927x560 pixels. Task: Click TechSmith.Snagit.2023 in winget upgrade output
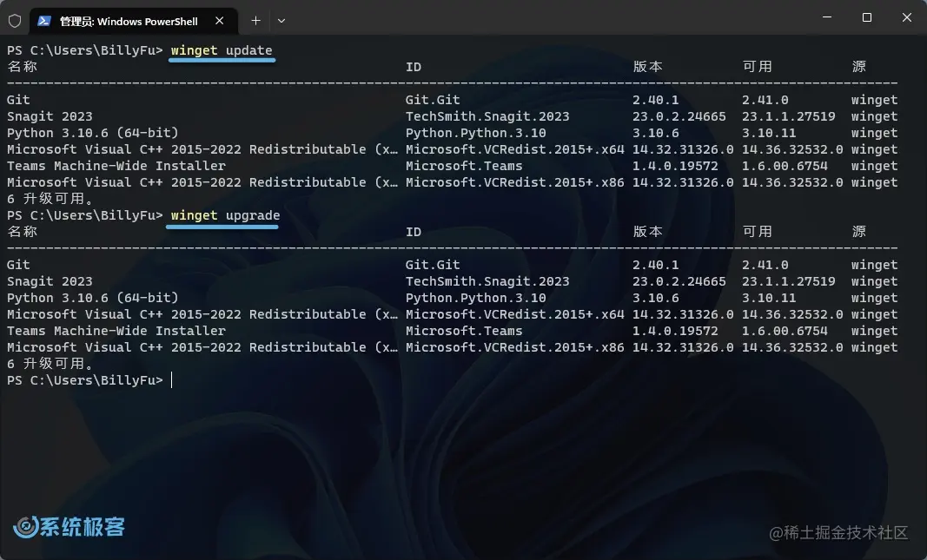click(x=487, y=281)
